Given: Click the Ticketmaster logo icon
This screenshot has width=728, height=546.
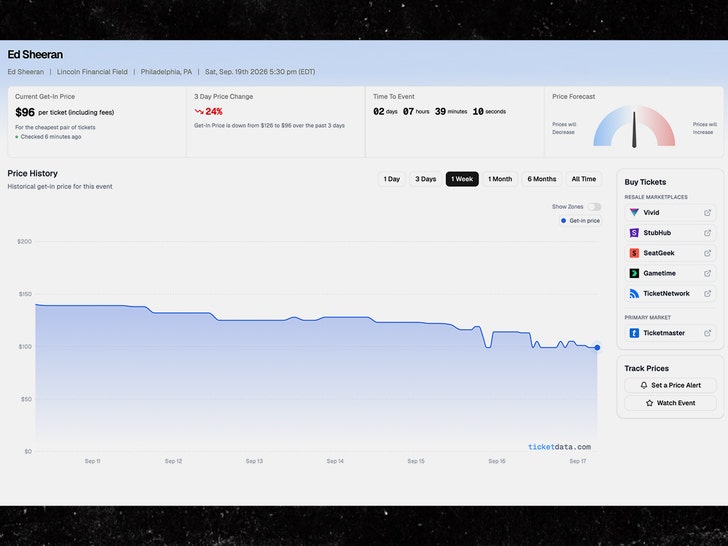Looking at the screenshot, I should click(634, 333).
